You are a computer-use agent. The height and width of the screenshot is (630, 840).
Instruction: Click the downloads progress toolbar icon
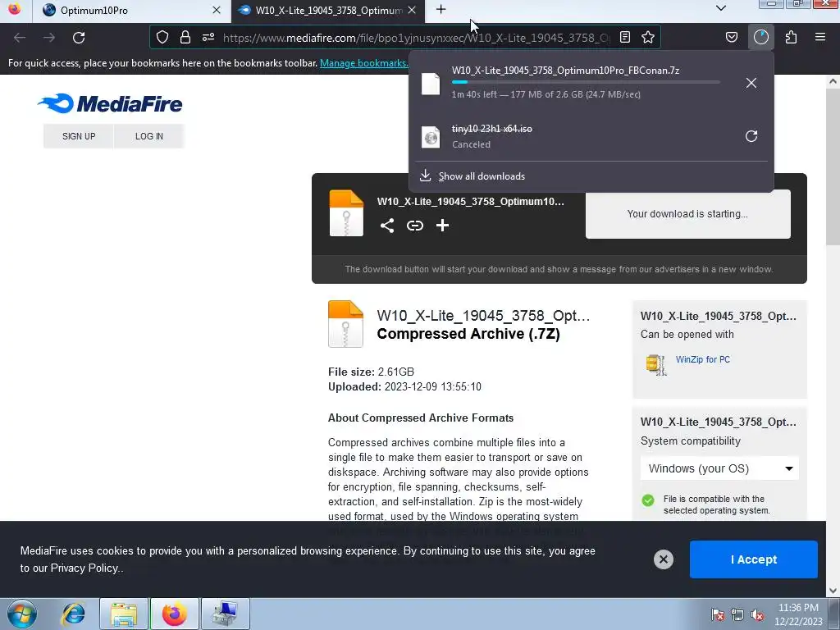coord(761,37)
